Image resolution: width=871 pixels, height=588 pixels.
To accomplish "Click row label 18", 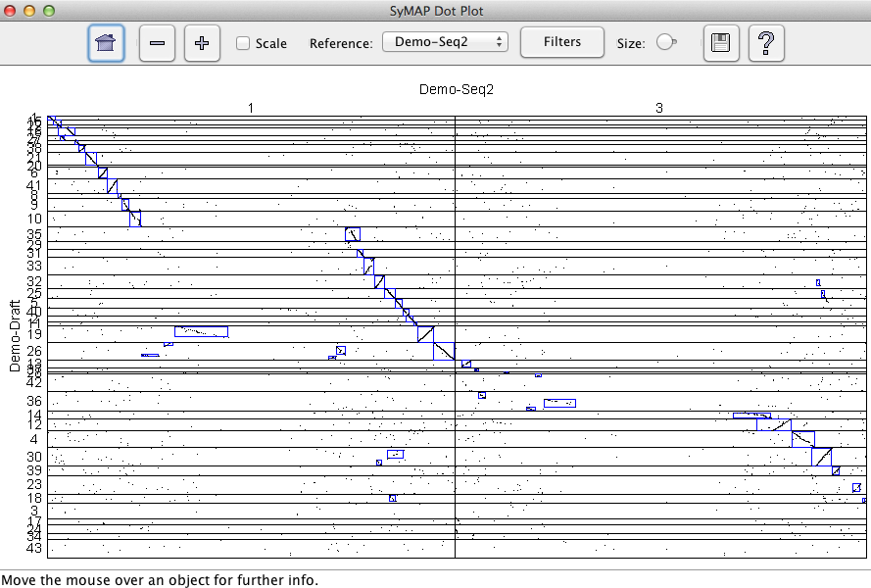I will pyautogui.click(x=35, y=498).
